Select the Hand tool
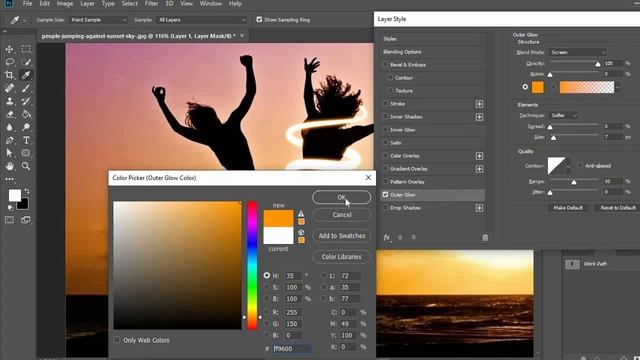 (x=9, y=166)
